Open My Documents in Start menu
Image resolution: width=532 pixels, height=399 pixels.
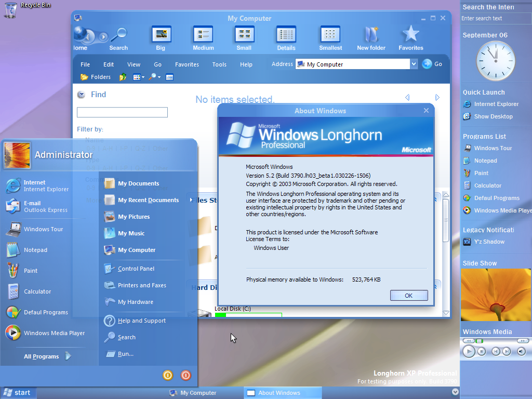[x=131, y=183]
